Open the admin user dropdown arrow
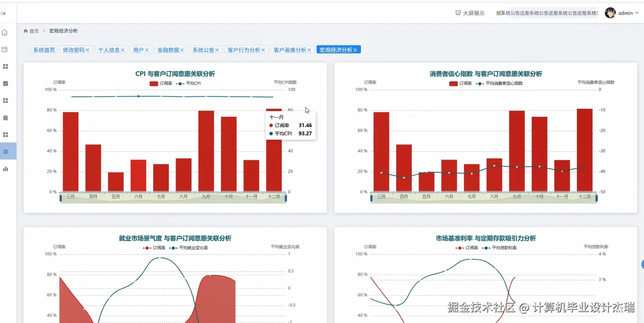Image resolution: width=644 pixels, height=323 pixels. click(x=637, y=13)
